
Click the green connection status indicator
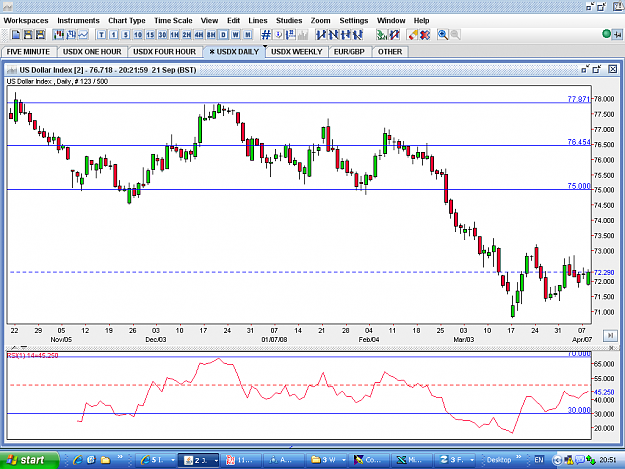click(x=606, y=34)
